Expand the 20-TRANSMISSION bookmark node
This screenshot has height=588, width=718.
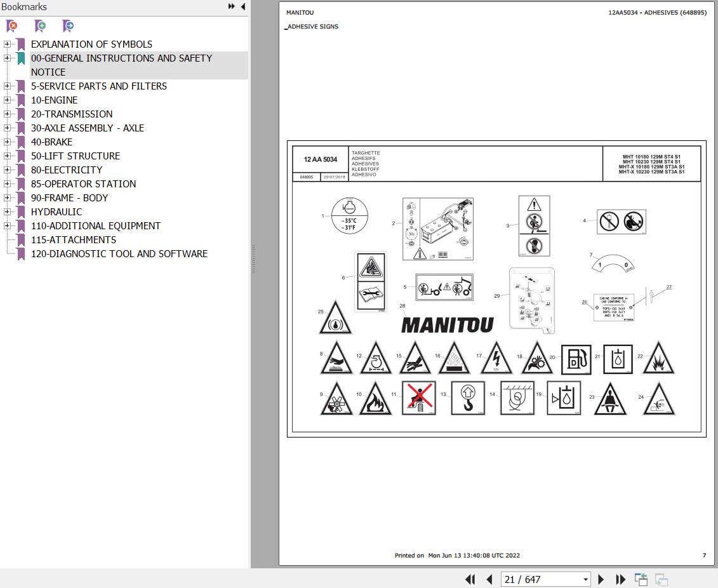(7, 114)
